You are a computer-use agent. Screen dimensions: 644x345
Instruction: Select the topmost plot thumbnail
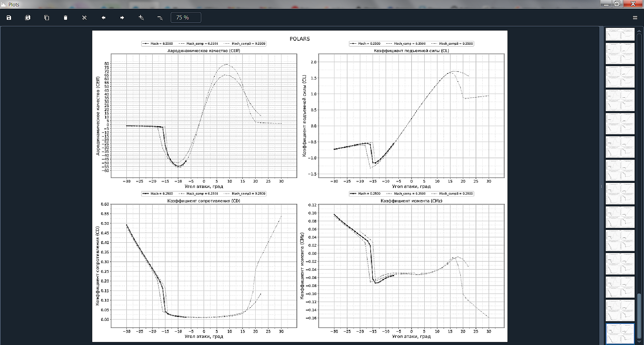click(620, 34)
